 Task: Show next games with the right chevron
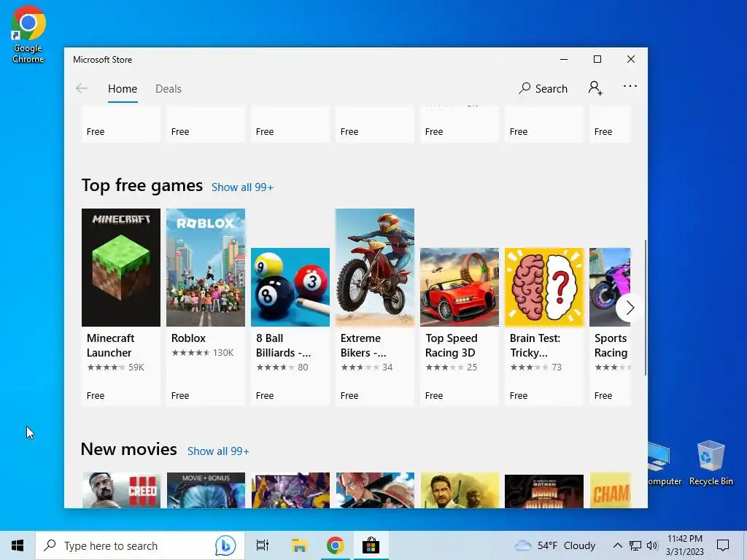click(630, 308)
